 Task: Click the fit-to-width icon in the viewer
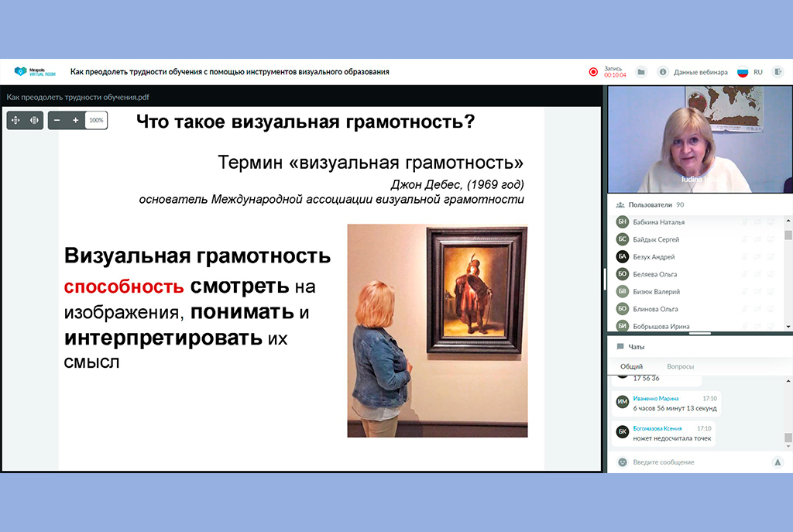34,120
